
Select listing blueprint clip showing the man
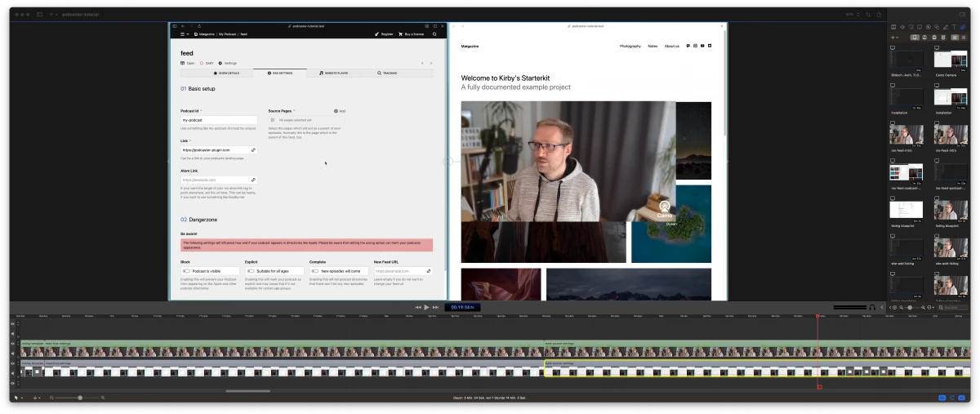[951, 209]
